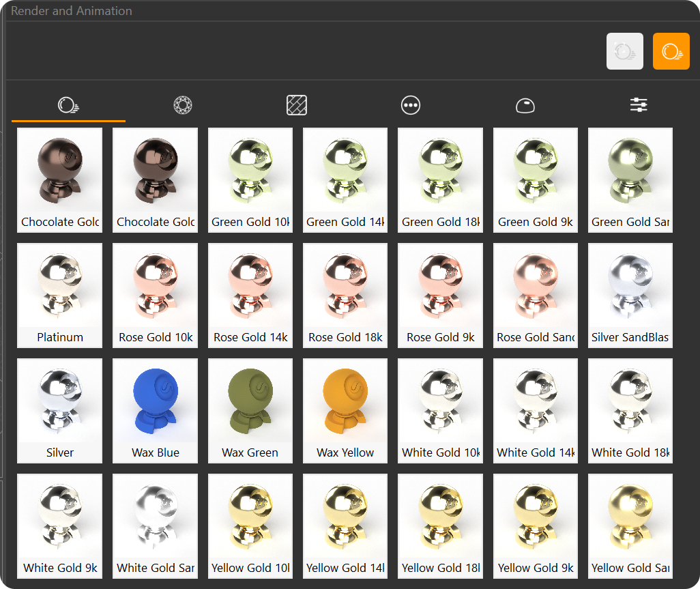Image resolution: width=700 pixels, height=589 pixels.
Task: Click the white render mode button
Action: tap(625, 51)
